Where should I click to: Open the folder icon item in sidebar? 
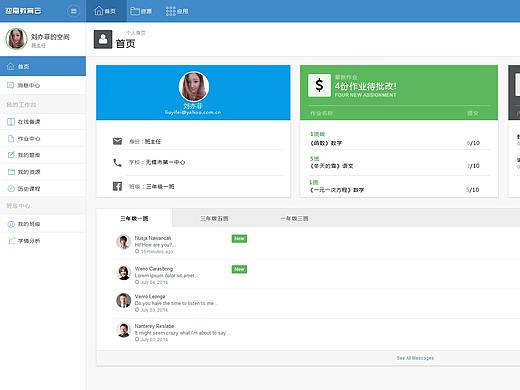click(x=43, y=172)
